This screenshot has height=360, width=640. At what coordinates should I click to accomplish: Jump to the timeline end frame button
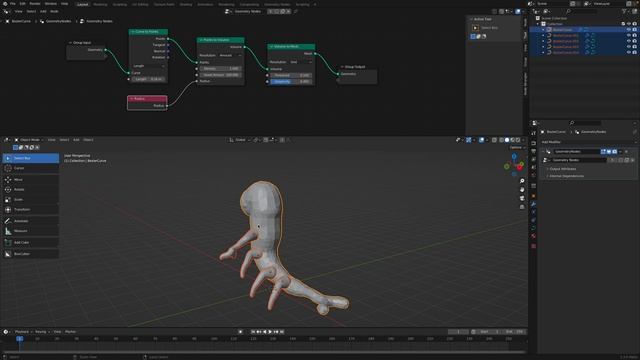(282, 332)
